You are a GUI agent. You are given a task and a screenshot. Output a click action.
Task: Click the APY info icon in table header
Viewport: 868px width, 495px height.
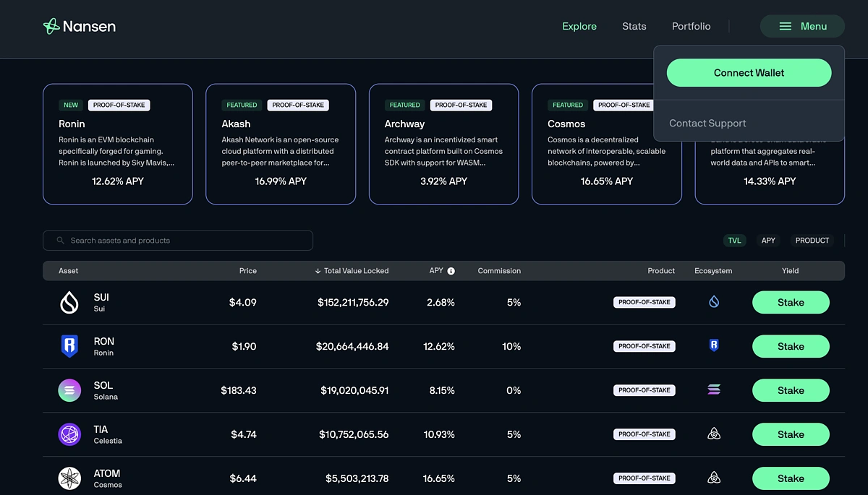coord(451,271)
